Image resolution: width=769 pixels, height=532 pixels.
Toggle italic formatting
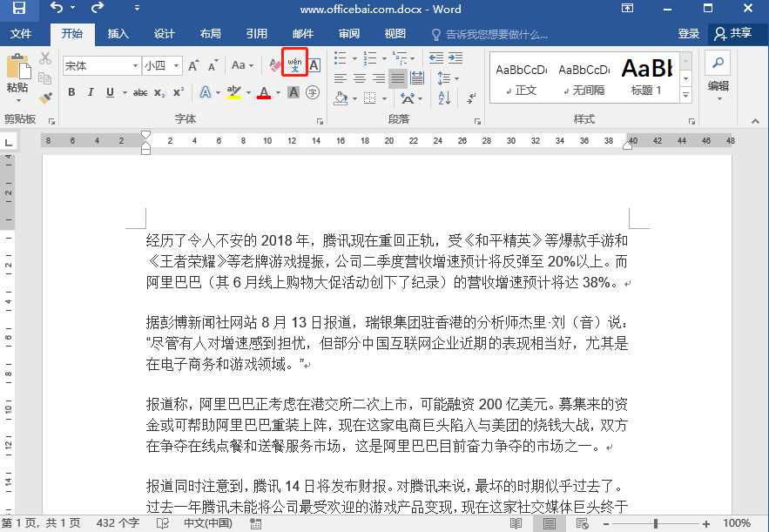click(91, 92)
